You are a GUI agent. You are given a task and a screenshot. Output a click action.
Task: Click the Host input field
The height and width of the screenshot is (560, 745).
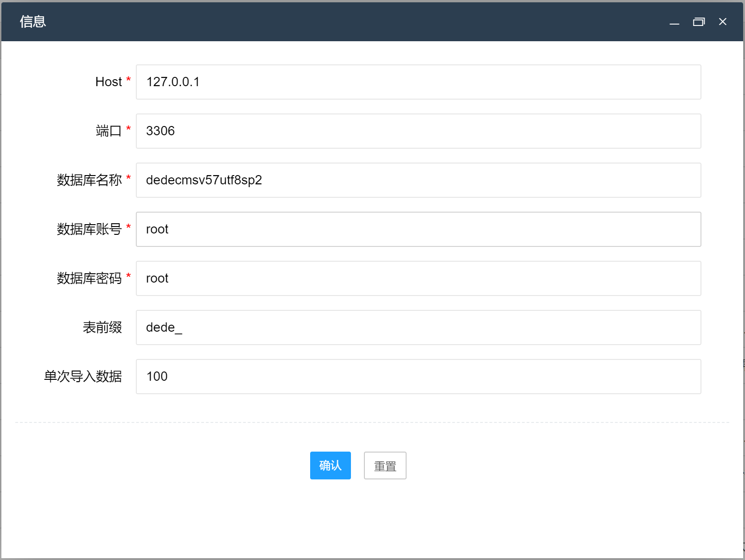417,82
